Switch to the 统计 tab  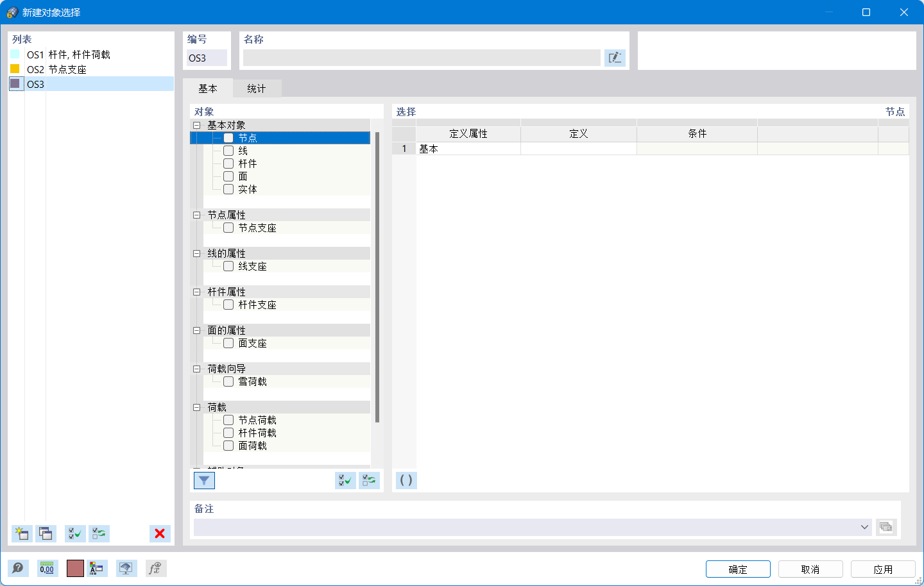tap(256, 88)
